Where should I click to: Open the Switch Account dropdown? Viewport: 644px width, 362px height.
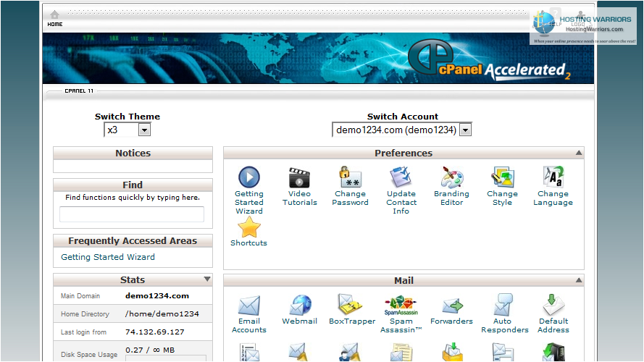pos(401,130)
